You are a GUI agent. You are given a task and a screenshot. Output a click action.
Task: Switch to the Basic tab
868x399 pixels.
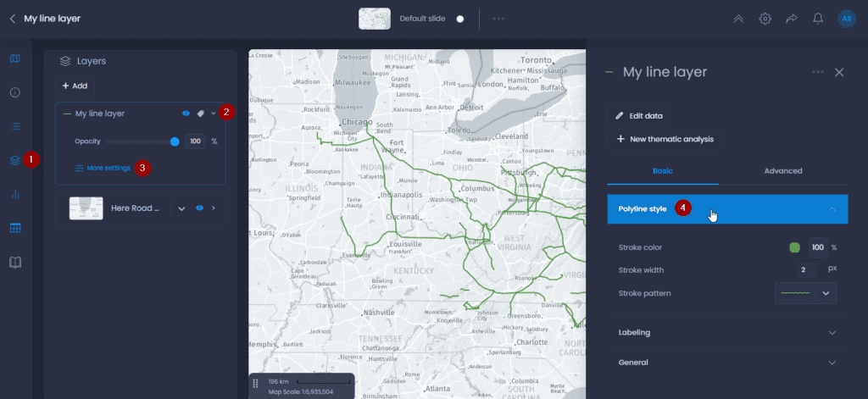coord(663,171)
